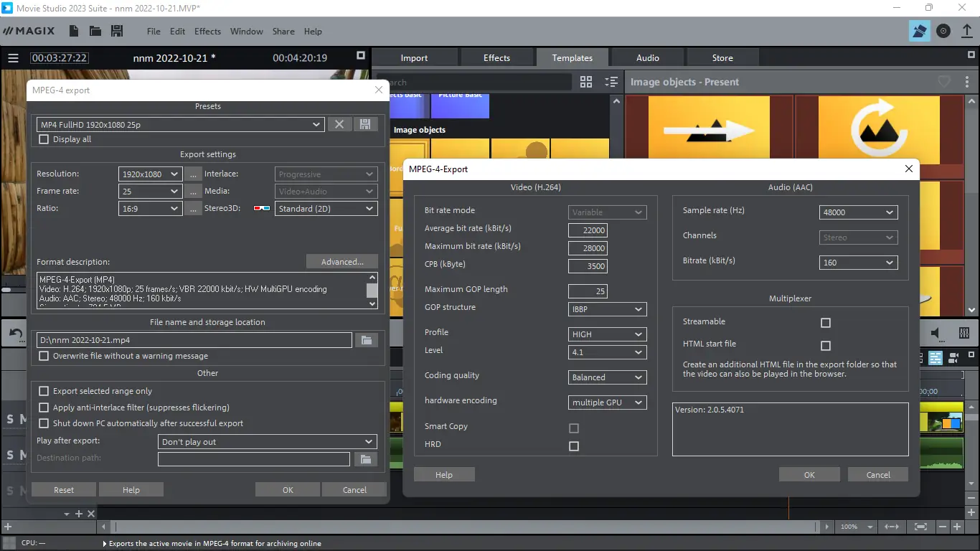
Task: Click the Maximum GOP length field
Action: point(588,291)
